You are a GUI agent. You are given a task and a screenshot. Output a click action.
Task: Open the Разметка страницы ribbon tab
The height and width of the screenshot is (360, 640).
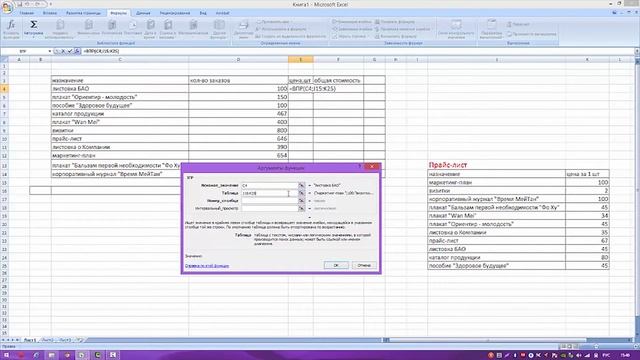pyautogui.click(x=83, y=13)
